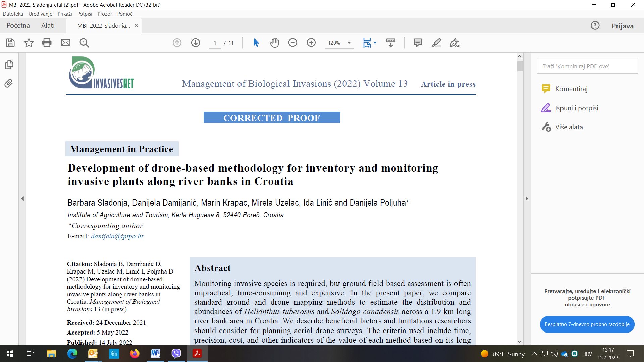
Task: Switch to Word on the taskbar
Action: click(x=155, y=354)
